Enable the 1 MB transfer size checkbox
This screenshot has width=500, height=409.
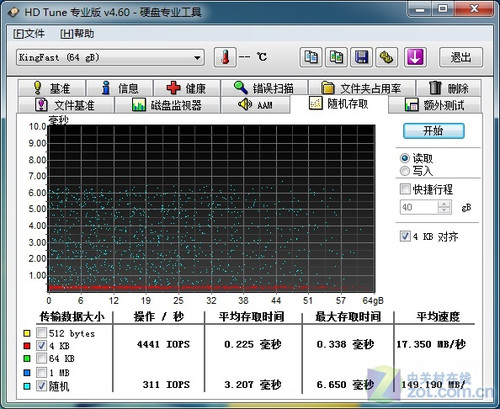coord(42,372)
